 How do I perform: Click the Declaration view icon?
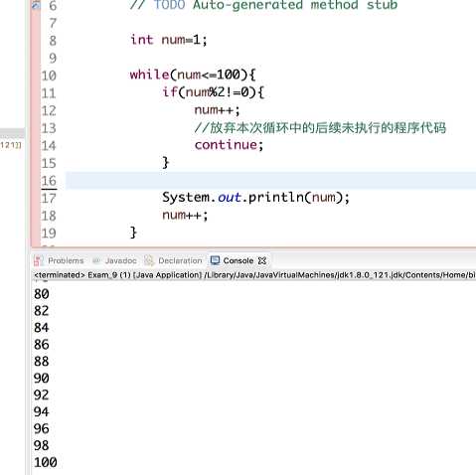pos(149,260)
